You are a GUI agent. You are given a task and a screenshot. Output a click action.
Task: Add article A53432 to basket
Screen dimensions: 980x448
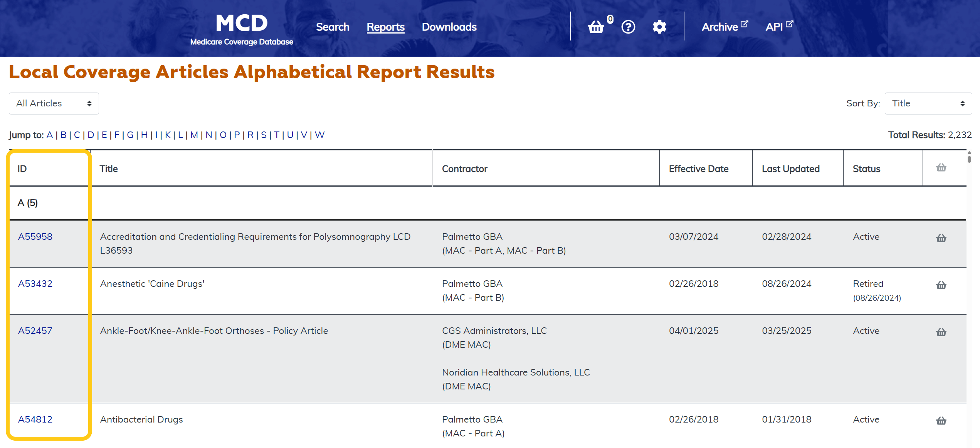[x=941, y=285]
